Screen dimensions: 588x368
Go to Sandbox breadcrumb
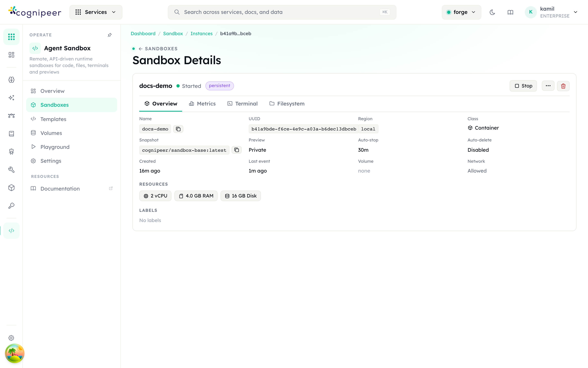click(x=173, y=34)
